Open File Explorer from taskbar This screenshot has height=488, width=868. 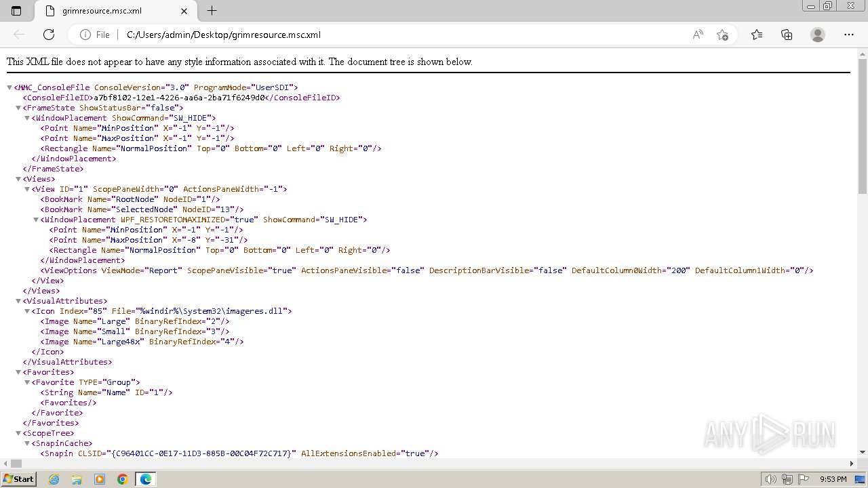coord(77,479)
